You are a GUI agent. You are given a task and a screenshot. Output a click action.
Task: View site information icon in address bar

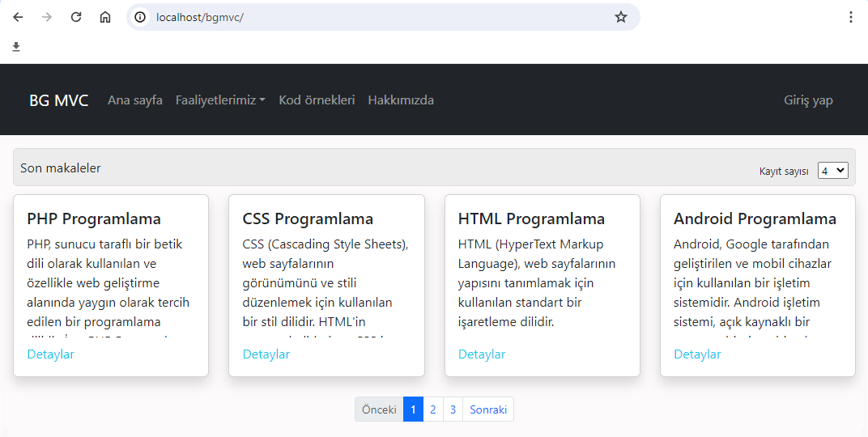pyautogui.click(x=140, y=17)
